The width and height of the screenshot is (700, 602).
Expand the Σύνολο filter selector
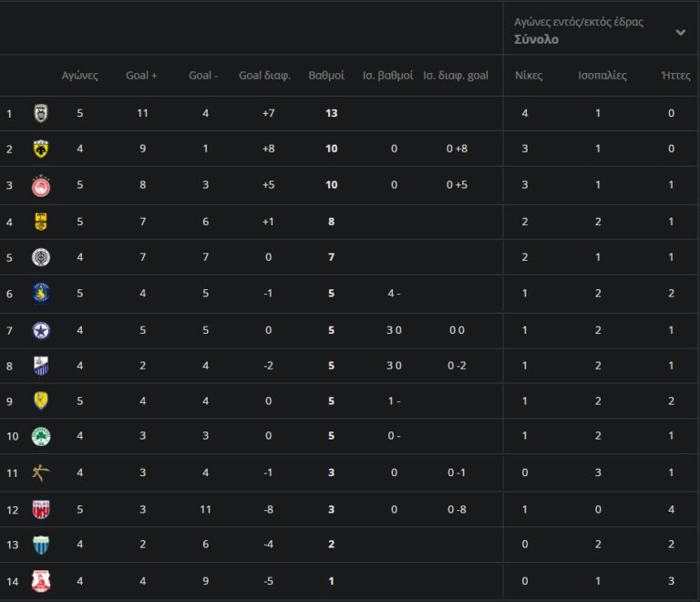point(537,40)
